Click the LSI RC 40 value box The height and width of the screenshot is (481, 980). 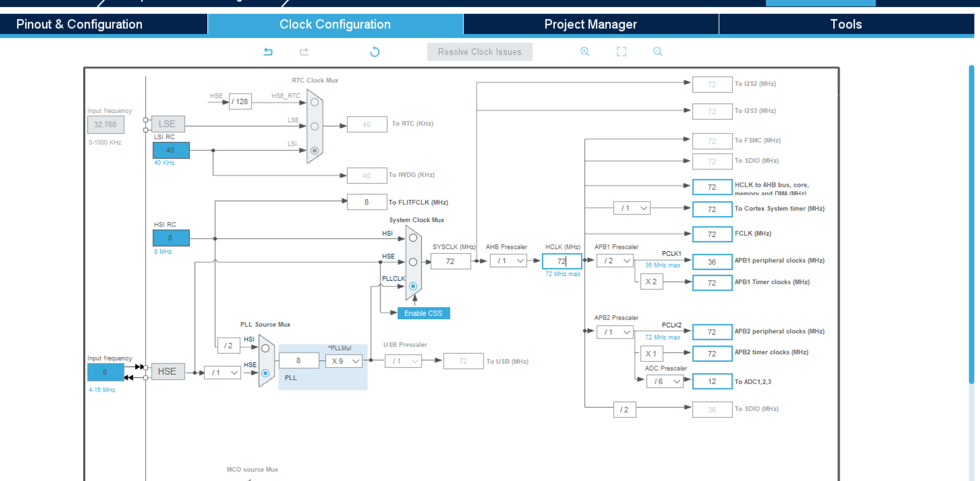point(171,150)
